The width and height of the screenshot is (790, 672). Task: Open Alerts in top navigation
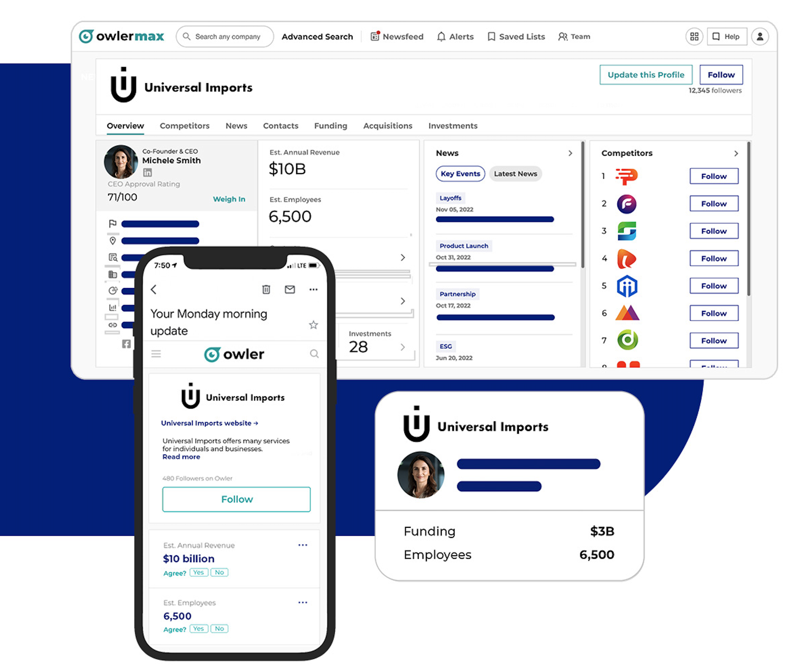click(455, 36)
